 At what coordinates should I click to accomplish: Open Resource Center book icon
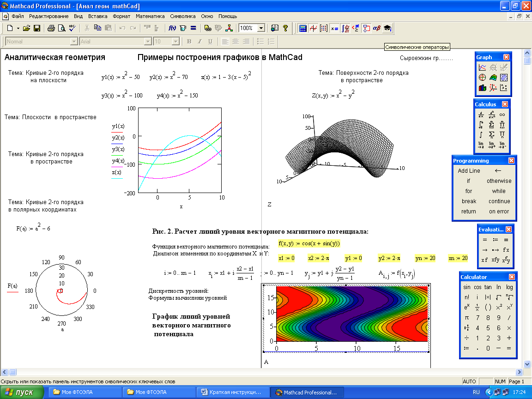(x=275, y=28)
